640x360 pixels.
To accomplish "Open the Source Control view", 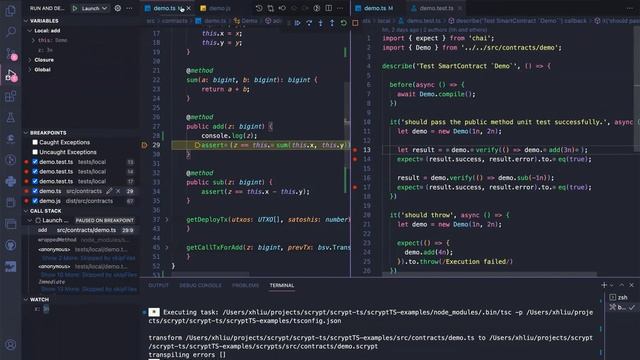I will click(10, 53).
